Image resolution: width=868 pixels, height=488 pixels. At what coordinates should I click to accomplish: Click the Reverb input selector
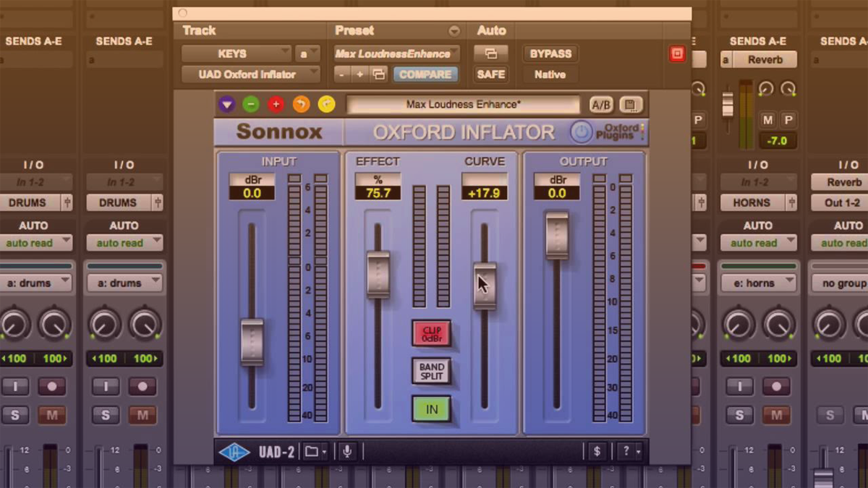pos(840,182)
